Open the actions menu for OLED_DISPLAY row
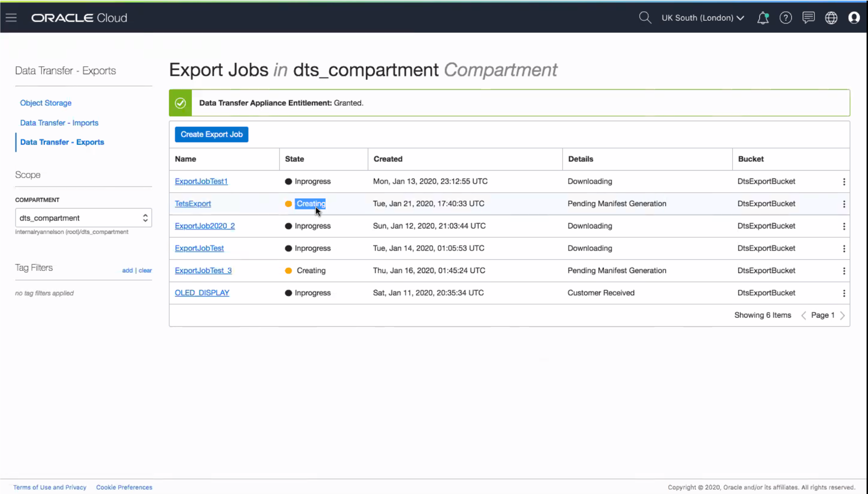 click(844, 293)
